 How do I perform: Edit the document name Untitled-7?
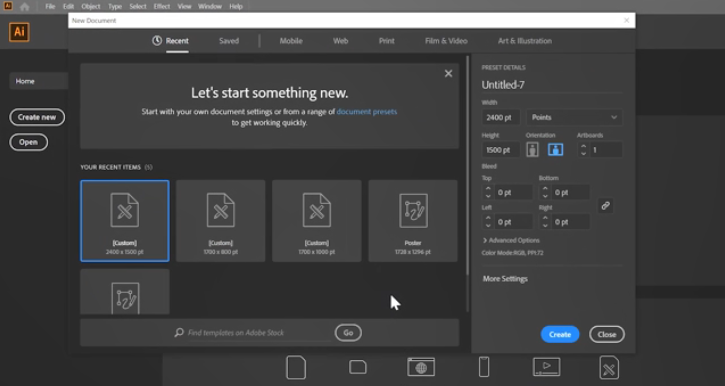[x=552, y=85]
